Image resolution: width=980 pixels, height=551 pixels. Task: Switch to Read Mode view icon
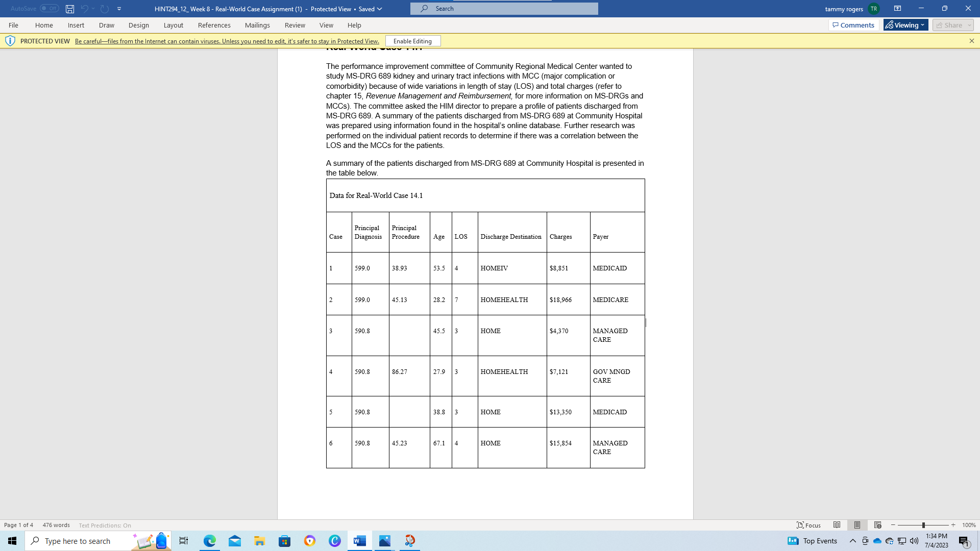[837, 525]
